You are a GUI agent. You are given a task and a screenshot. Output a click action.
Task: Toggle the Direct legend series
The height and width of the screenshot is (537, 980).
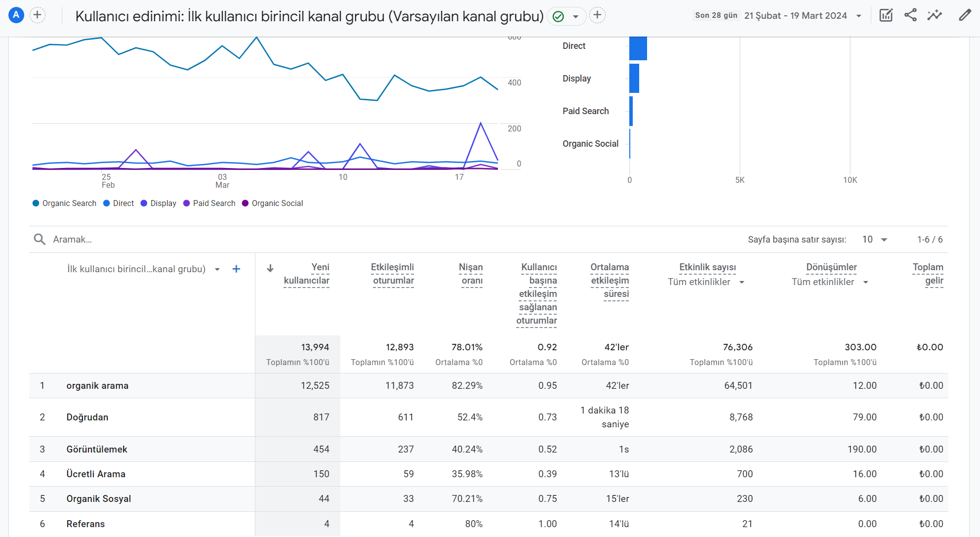click(x=119, y=203)
